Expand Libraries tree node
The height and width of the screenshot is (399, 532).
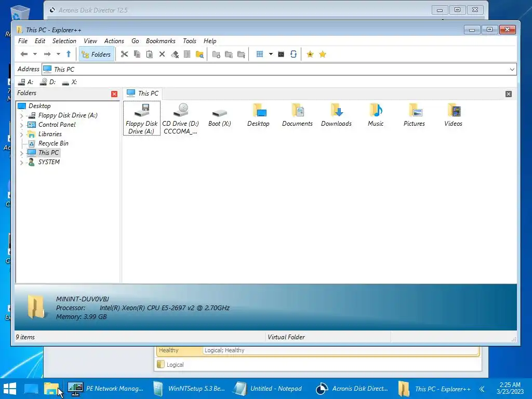[x=22, y=135]
